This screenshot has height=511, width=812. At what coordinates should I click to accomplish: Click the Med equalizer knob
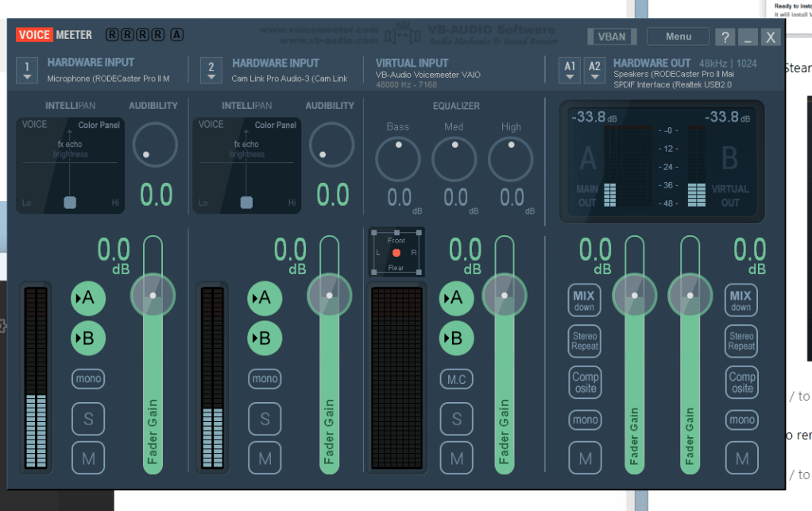click(454, 159)
